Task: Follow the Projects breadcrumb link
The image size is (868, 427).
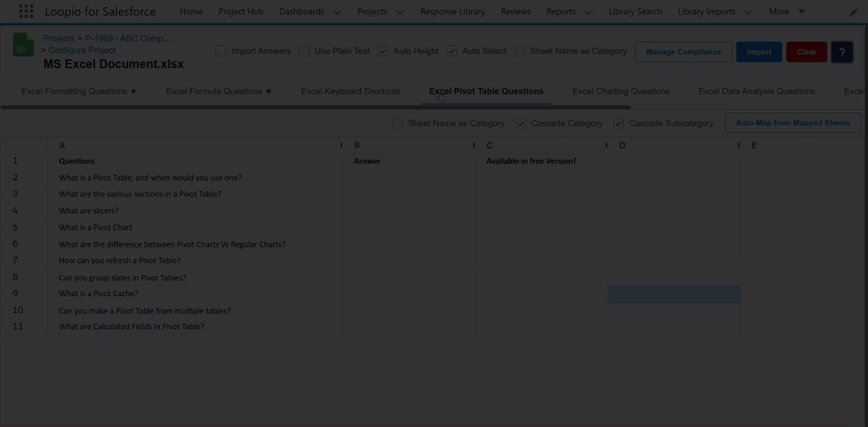Action: tap(59, 38)
